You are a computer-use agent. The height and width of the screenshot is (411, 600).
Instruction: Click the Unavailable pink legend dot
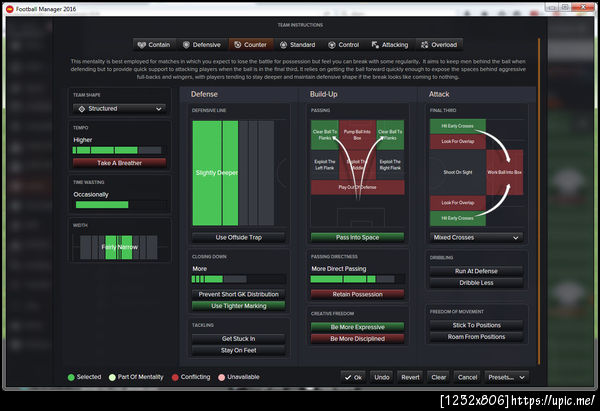point(222,377)
